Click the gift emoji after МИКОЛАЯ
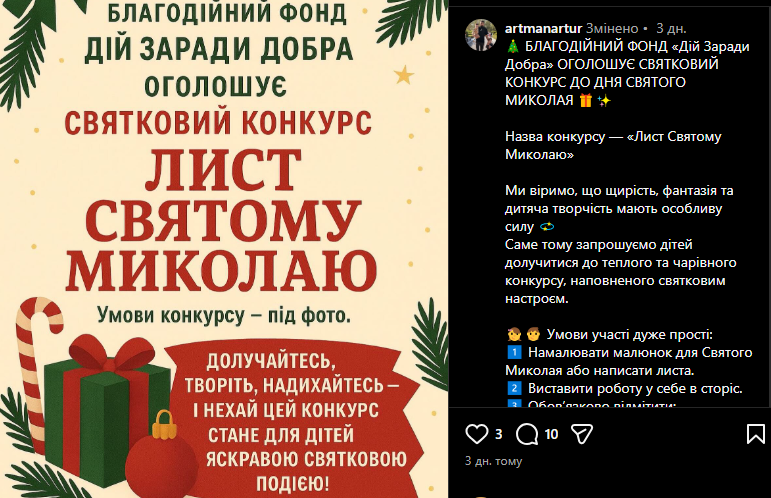This screenshot has width=771, height=498. (x=585, y=100)
